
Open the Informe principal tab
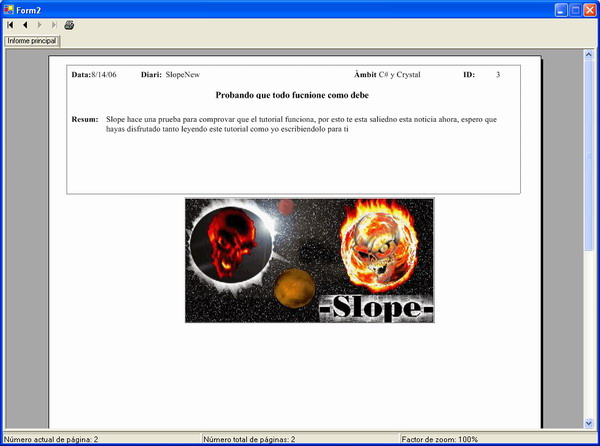(31, 41)
